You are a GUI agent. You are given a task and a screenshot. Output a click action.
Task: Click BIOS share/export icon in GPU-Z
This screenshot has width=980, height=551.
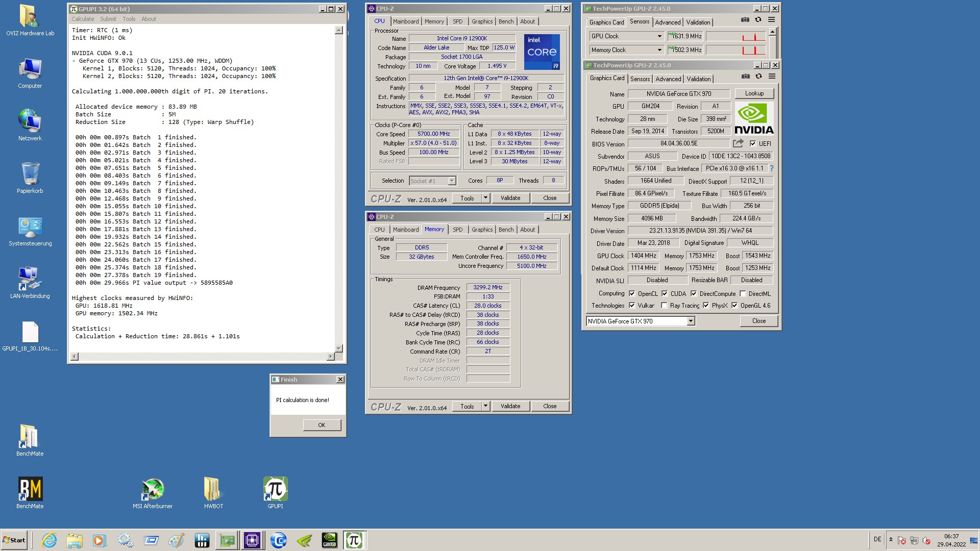pos(738,143)
